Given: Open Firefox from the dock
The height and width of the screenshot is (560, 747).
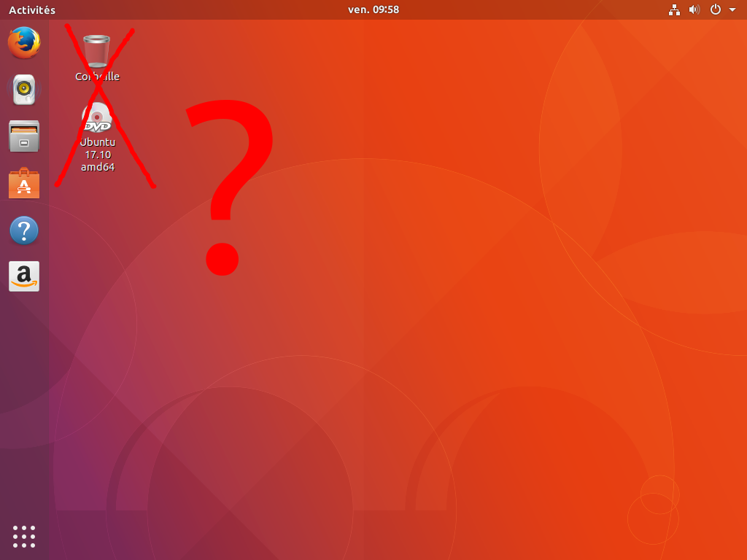Looking at the screenshot, I should 23,42.
